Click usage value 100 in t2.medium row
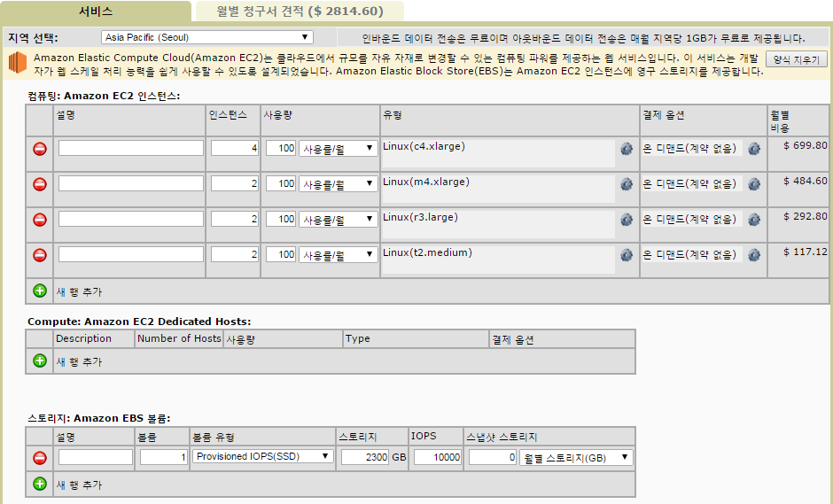833x504 pixels. [281, 254]
